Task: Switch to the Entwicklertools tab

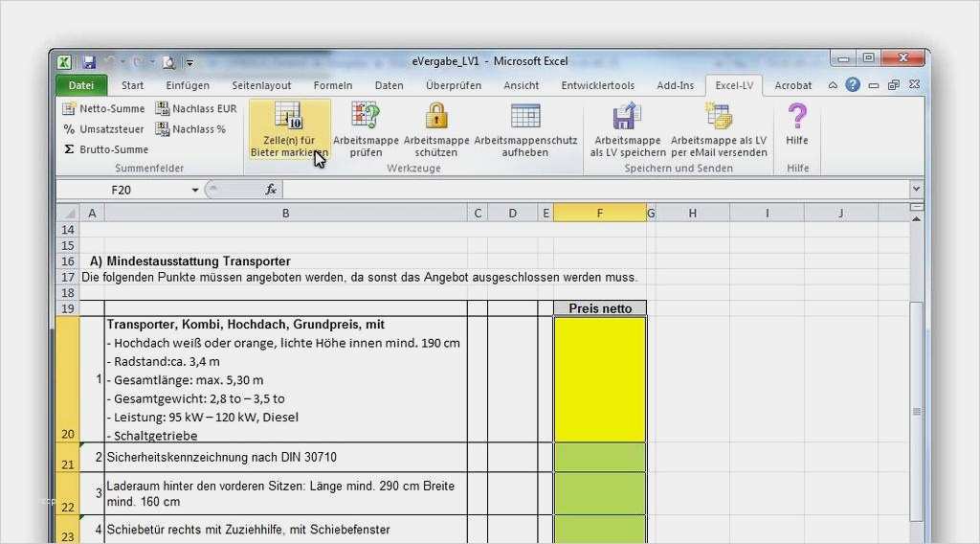Action: tap(597, 85)
